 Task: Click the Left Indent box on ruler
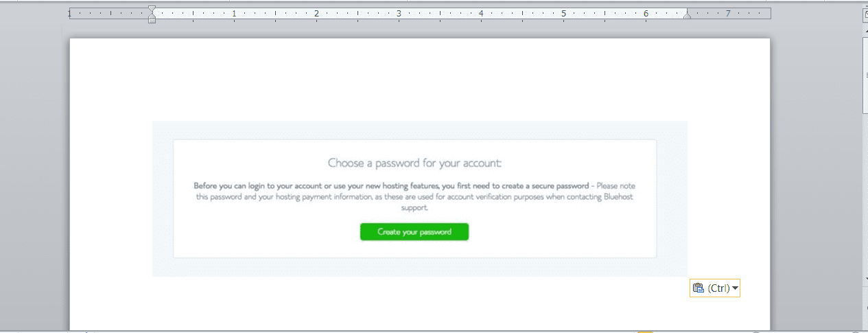[152, 21]
